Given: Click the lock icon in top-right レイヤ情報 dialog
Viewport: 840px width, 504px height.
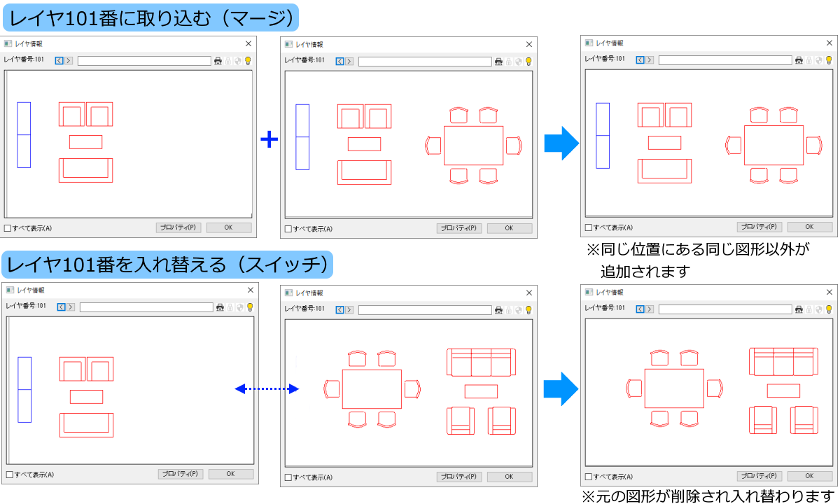Looking at the screenshot, I should click(x=809, y=60).
